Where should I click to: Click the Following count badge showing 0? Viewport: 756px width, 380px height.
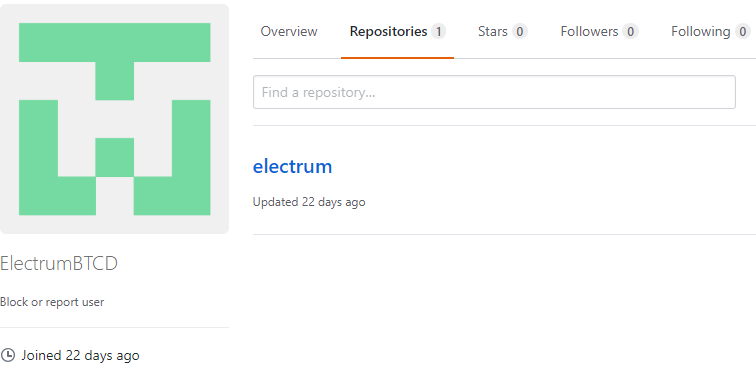[x=742, y=32]
